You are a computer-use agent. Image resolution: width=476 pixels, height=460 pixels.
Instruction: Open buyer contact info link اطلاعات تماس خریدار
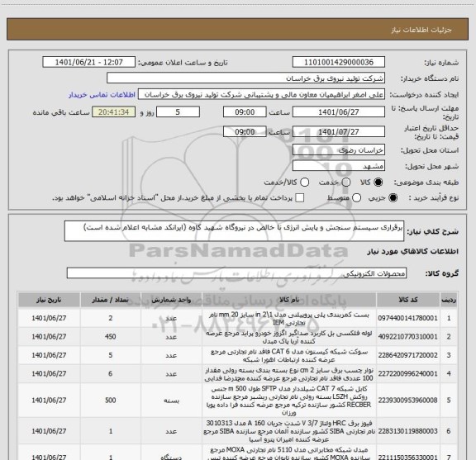[x=102, y=95]
